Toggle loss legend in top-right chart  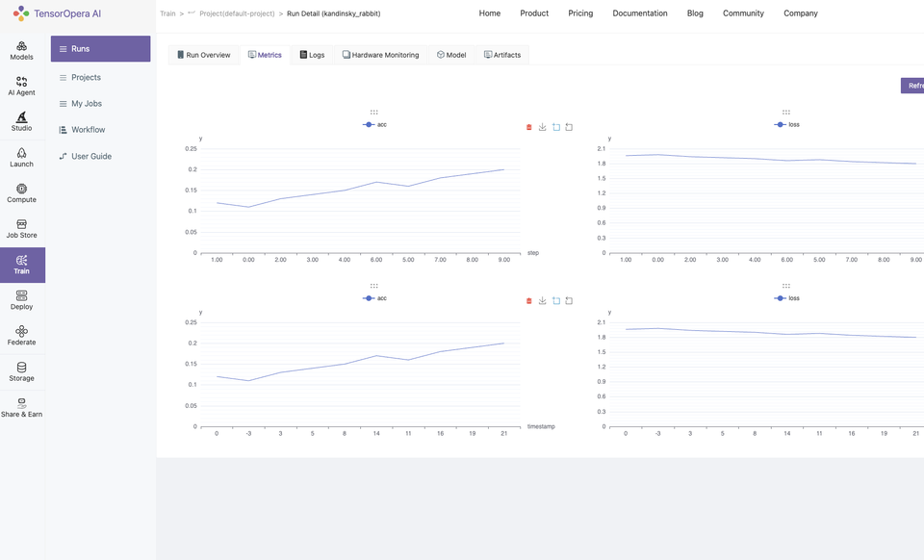(786, 124)
